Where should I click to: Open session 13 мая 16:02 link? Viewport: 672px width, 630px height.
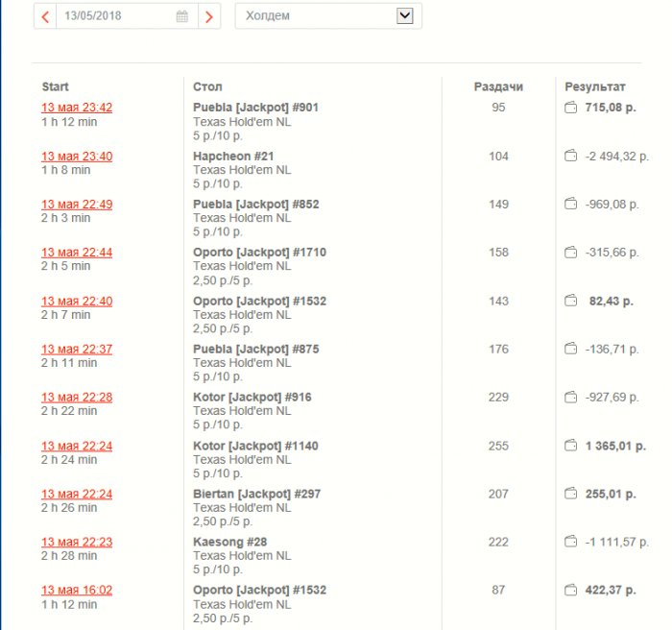(77, 590)
